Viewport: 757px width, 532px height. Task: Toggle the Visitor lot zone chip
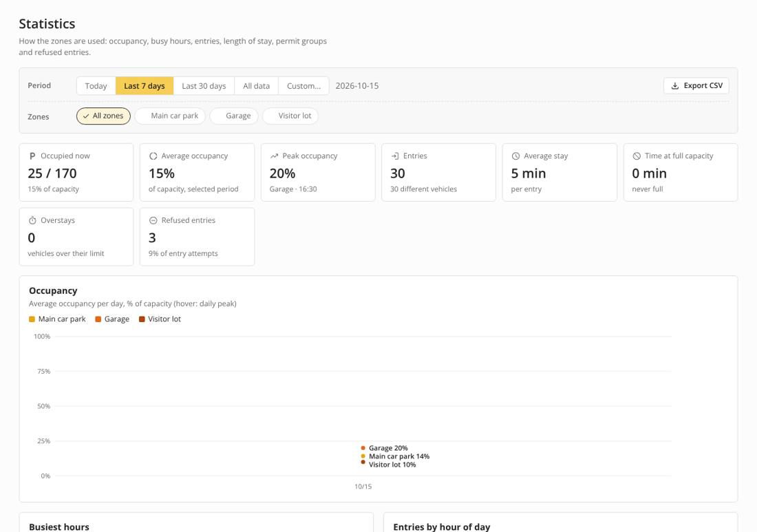click(x=290, y=116)
